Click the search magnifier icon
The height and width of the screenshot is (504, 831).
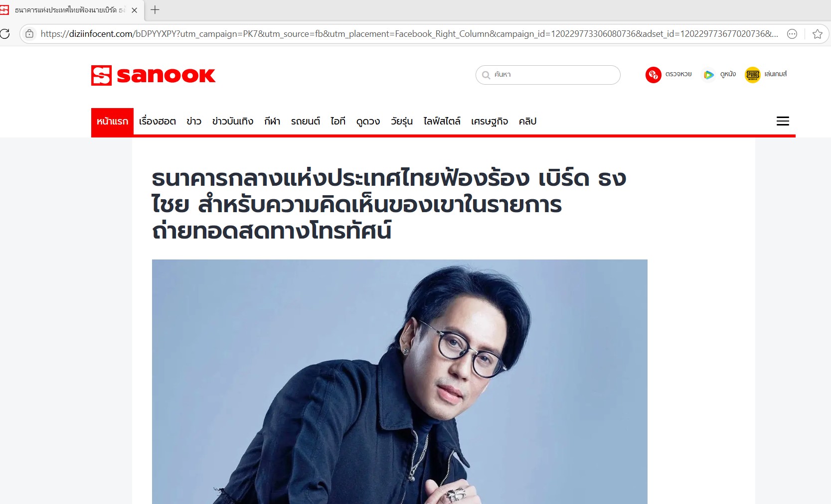(x=486, y=75)
